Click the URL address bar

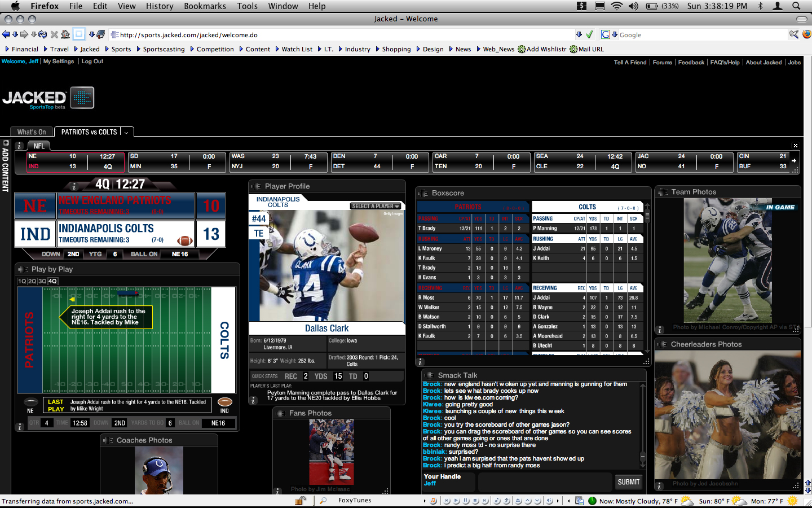pos(346,35)
